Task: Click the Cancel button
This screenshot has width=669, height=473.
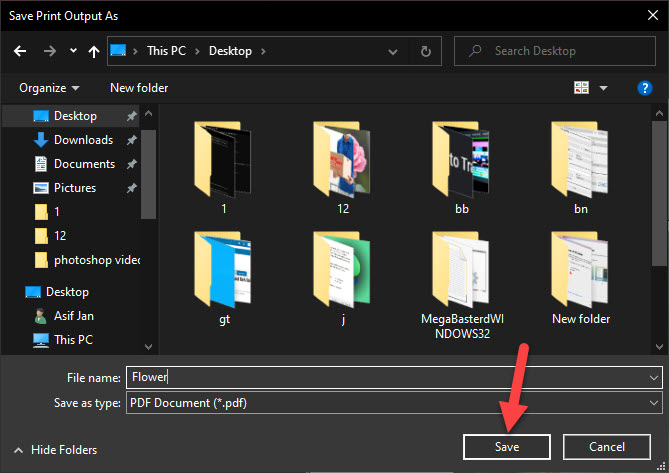Action: pyautogui.click(x=607, y=446)
